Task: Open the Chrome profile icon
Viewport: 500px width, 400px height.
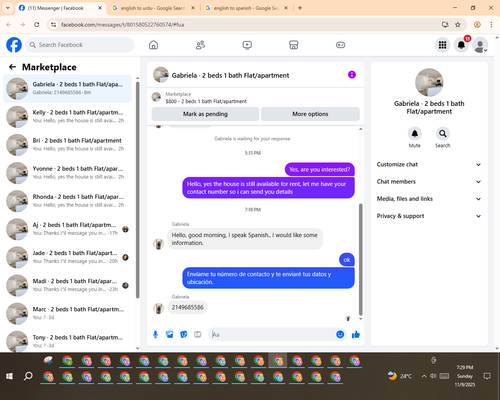Action: [477, 25]
